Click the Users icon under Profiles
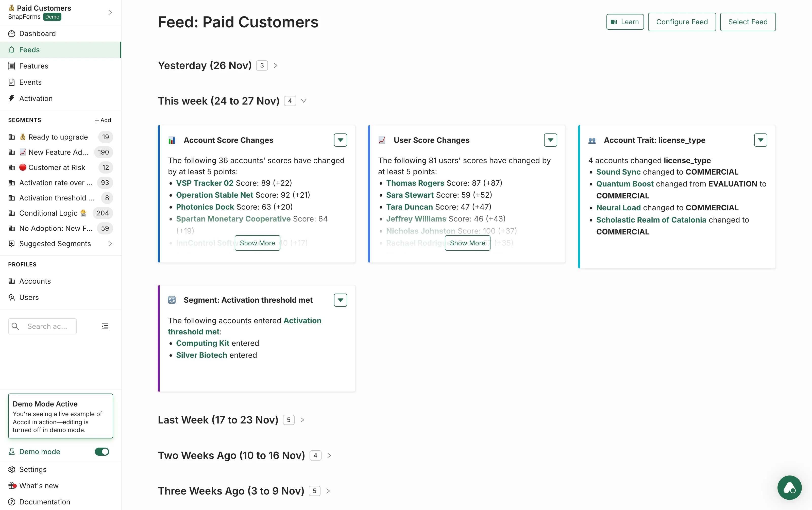Viewport: 812px width, 510px height. click(12, 297)
